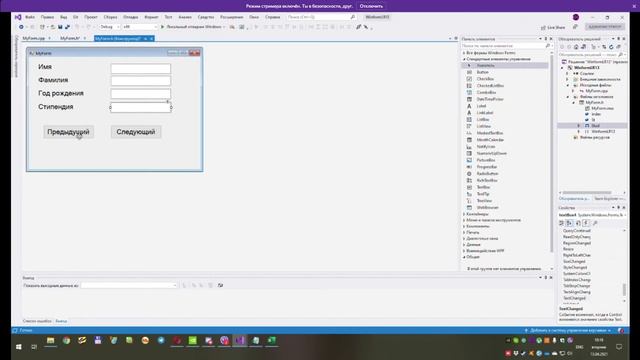Expand the Printing group in Toolbox
The height and width of the screenshot is (360, 640).
point(464,232)
